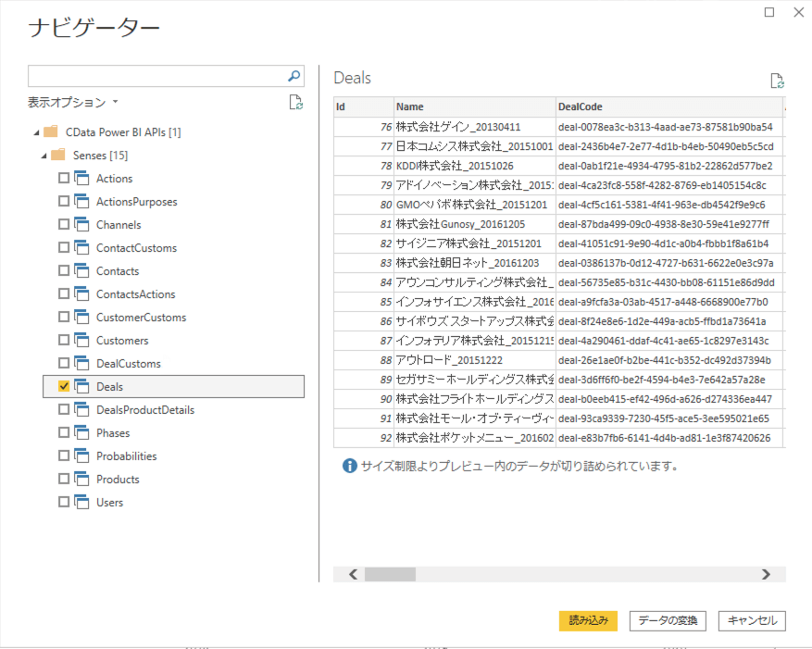Open the 表示オプション dropdown

coord(74,102)
